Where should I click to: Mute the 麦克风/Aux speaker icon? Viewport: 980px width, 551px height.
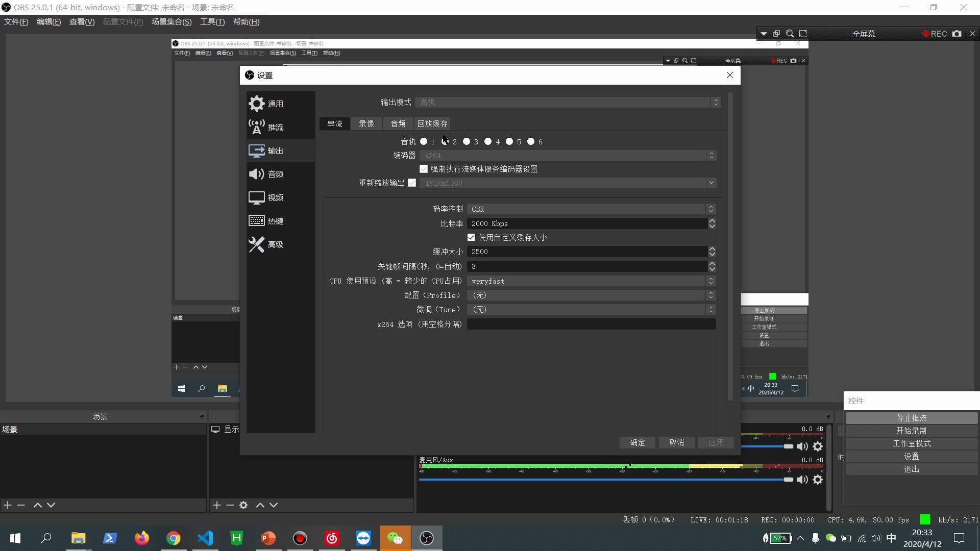[x=802, y=480]
